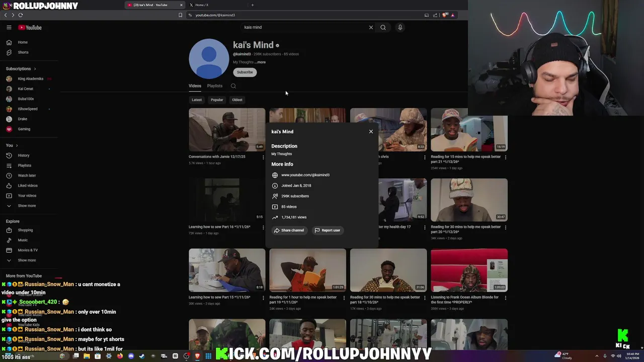This screenshot has height=362, width=644.
Task: Open Firefox from the taskbar
Action: [x=120, y=356]
